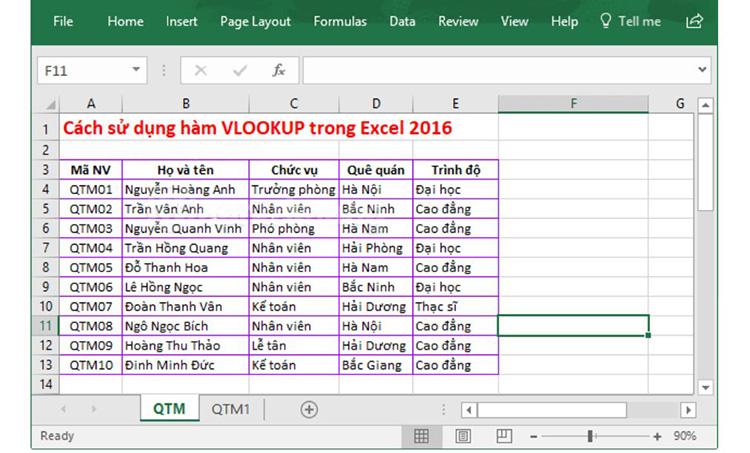Select cell 'Lễ tân'
The height and width of the screenshot is (453, 750).
coord(294,345)
